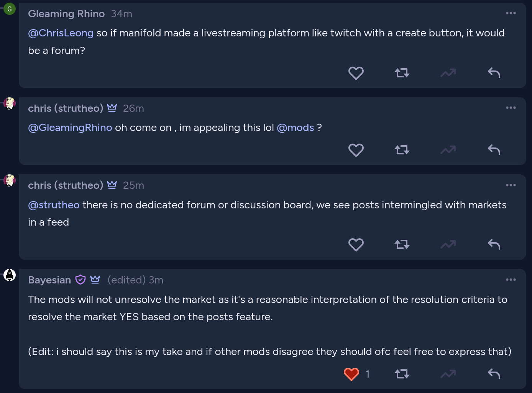This screenshot has height=393, width=532.
Task: Reply to the strutheo comment appealing to mods
Action: pos(494,150)
